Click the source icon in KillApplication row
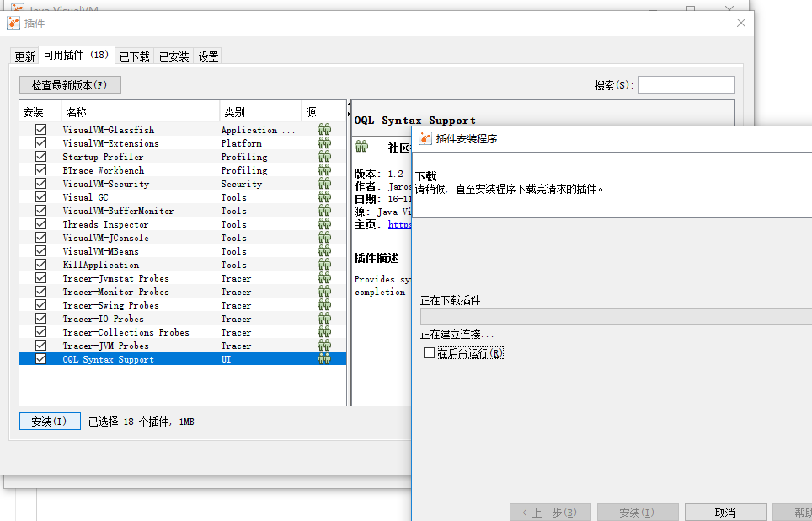This screenshot has height=521, width=812. point(324,265)
